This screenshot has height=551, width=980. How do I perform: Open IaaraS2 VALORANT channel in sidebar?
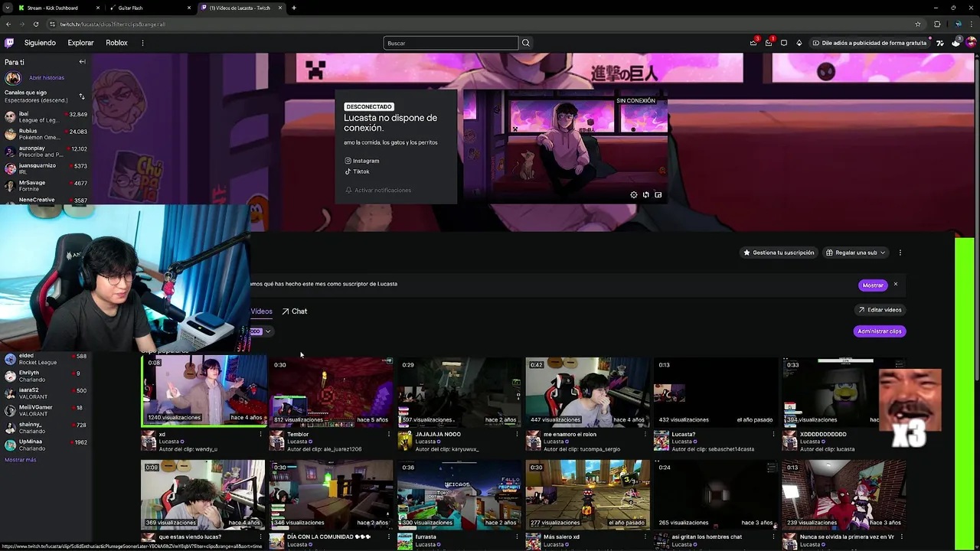[x=46, y=393]
